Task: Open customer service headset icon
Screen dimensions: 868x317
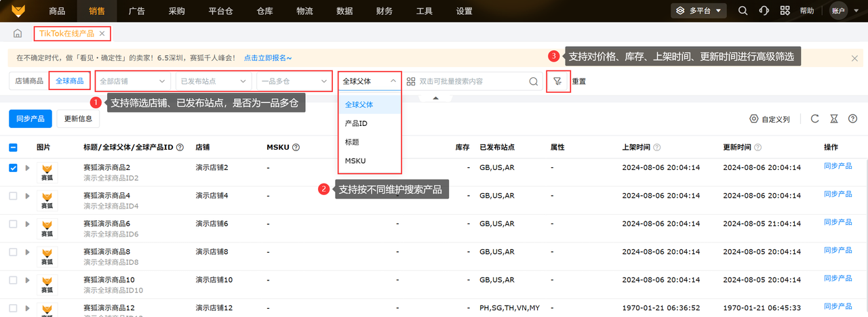Action: [764, 11]
